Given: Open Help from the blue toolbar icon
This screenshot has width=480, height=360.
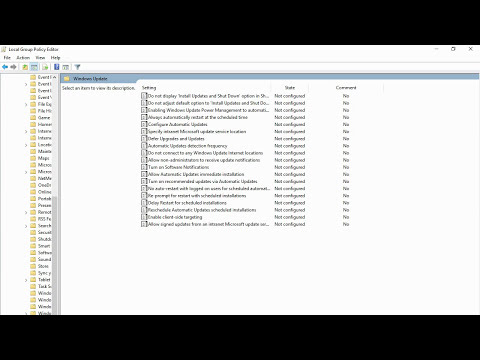Looking at the screenshot, I should click(x=57, y=67).
